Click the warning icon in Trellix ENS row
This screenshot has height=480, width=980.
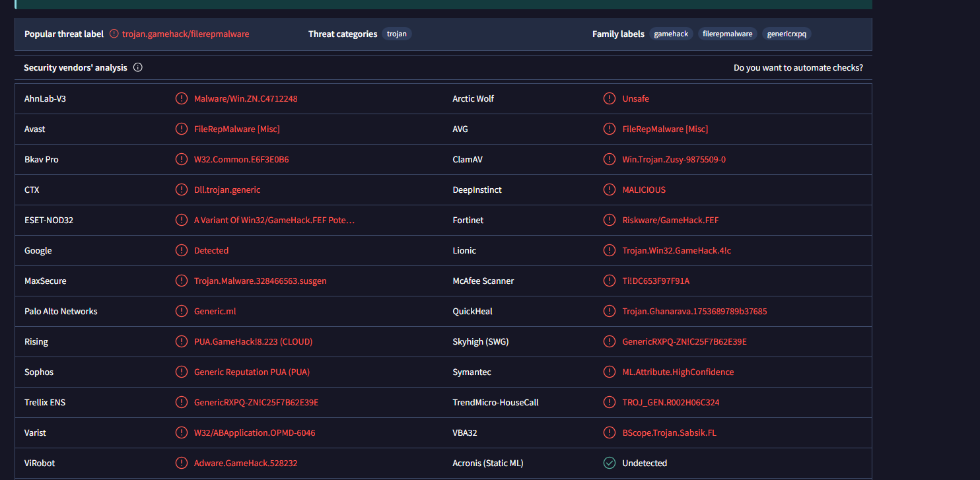tap(181, 402)
